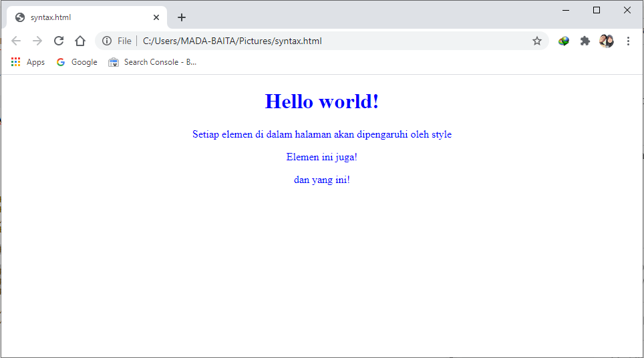
Task: Go forward using the forward arrow
Action: [37, 41]
